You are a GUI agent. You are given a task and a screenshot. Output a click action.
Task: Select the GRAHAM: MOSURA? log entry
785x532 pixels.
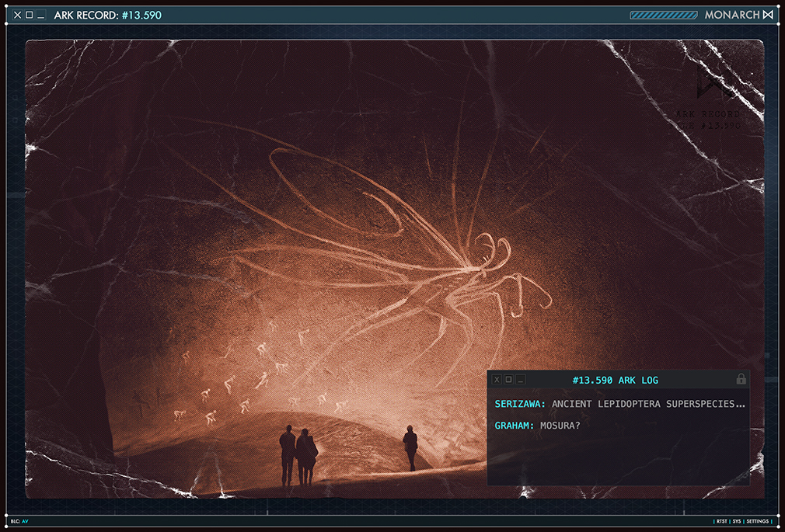point(539,426)
